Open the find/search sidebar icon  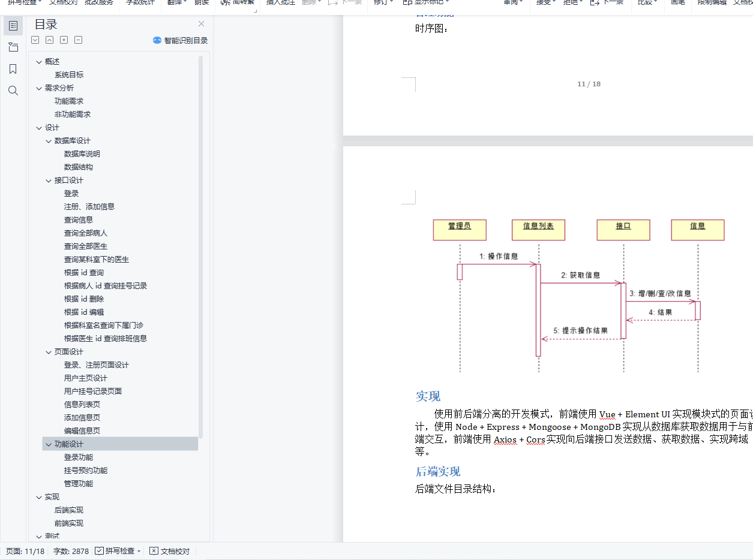tap(13, 91)
